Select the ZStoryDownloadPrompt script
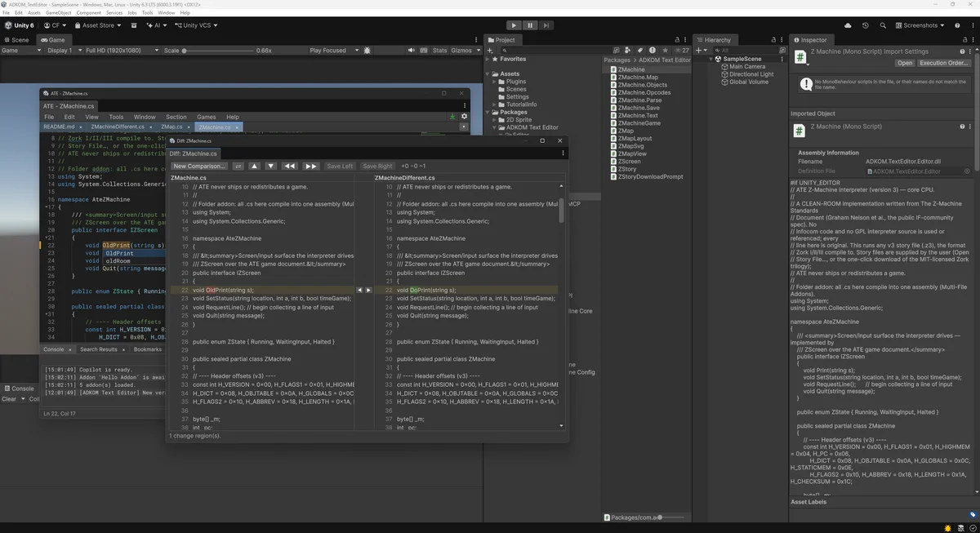Viewport: 980px width, 533px height. pyautogui.click(x=650, y=176)
